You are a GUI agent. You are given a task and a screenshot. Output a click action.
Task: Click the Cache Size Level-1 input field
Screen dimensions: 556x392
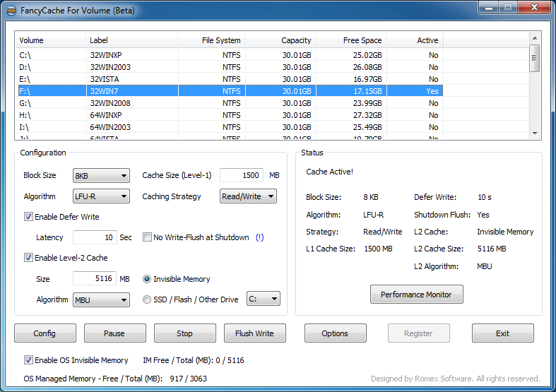pos(241,175)
